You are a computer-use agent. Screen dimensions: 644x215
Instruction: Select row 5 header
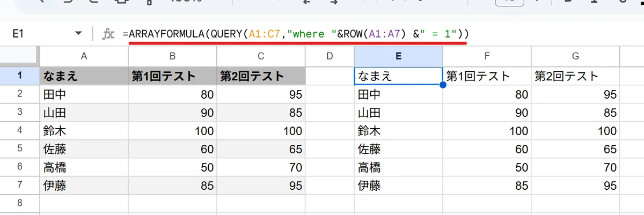[20, 149]
